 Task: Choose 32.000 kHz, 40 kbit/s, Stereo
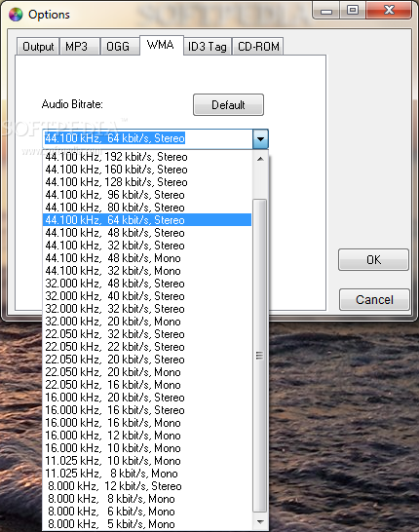tap(147, 296)
